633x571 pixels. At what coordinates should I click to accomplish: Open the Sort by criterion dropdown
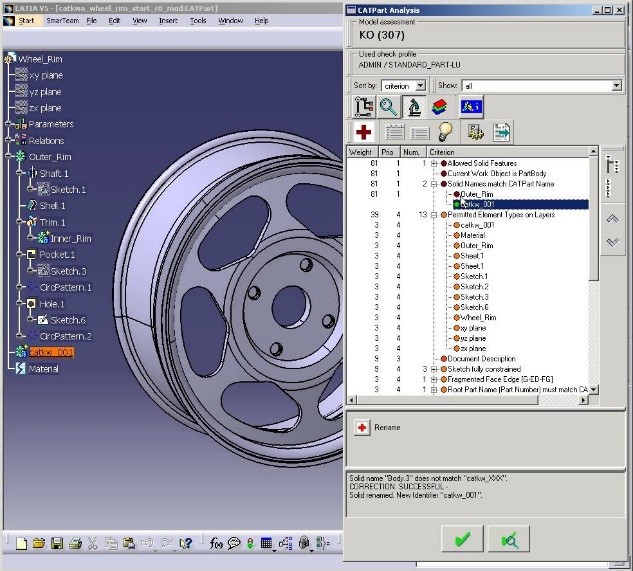(420, 86)
